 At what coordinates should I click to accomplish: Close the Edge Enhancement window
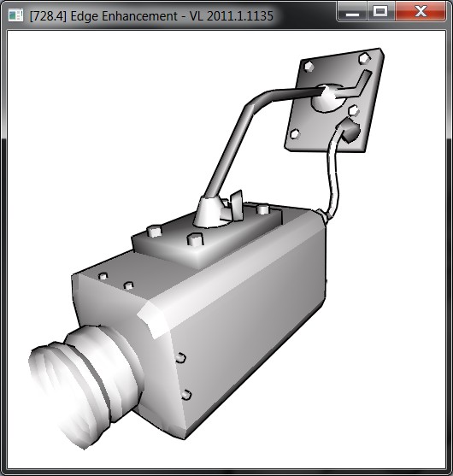coord(421,11)
